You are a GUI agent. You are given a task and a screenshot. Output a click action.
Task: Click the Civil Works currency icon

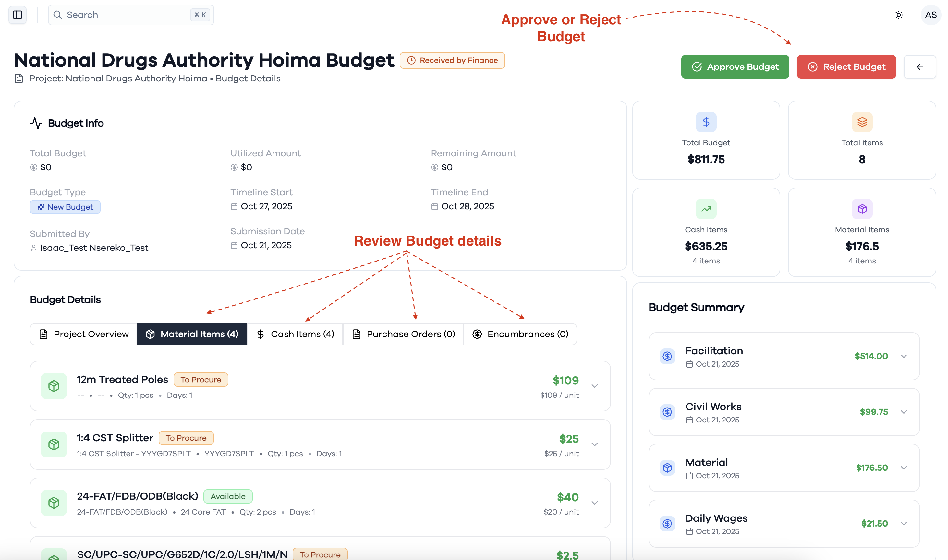pos(667,412)
